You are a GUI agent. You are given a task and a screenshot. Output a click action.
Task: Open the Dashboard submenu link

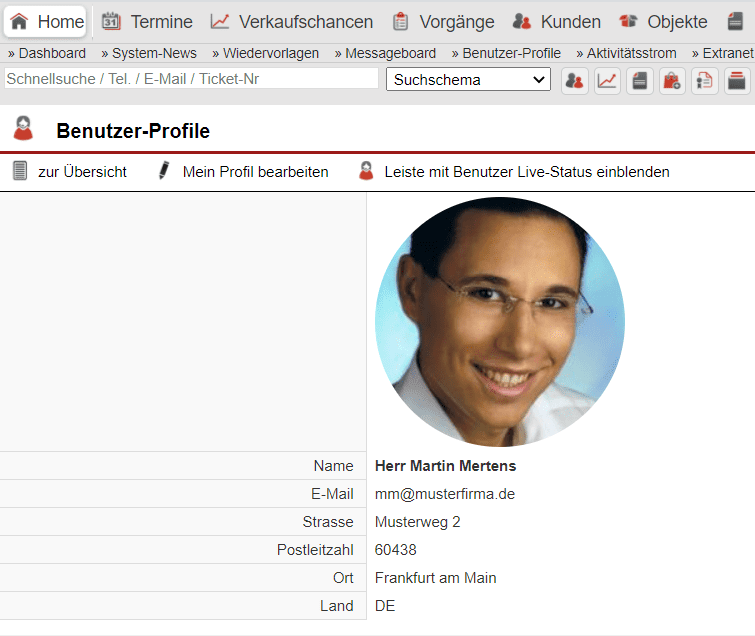click(x=47, y=53)
